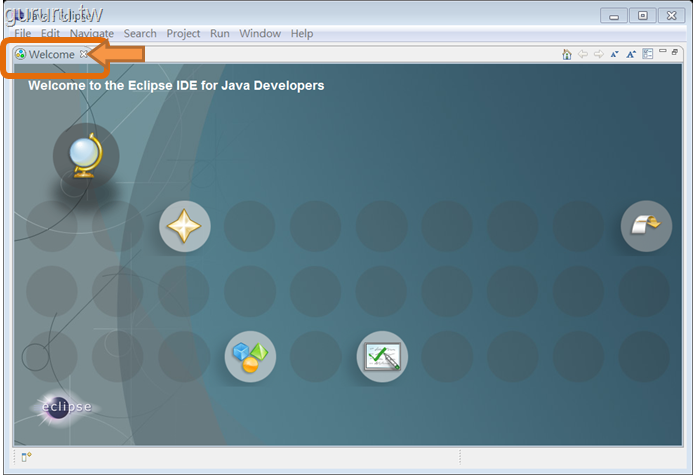Close the Eclipse window

[x=672, y=16]
